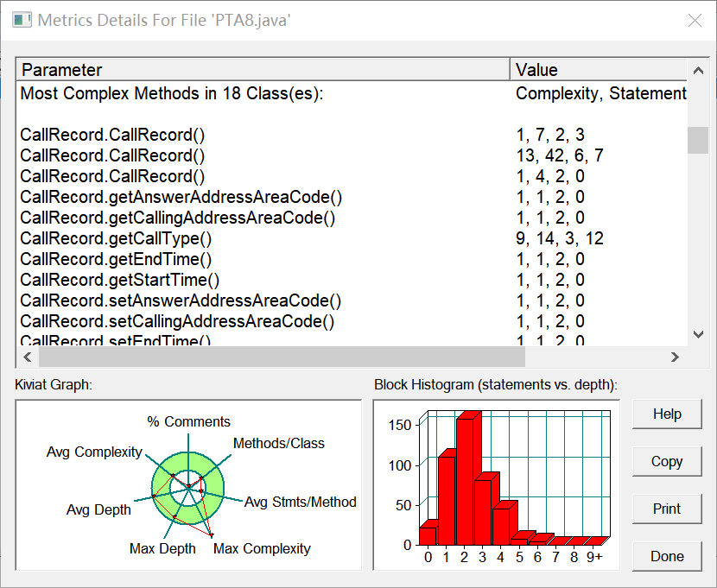Select CallRecord.getStartTime() row
Viewport: 717px width, 588px height.
pos(352,280)
